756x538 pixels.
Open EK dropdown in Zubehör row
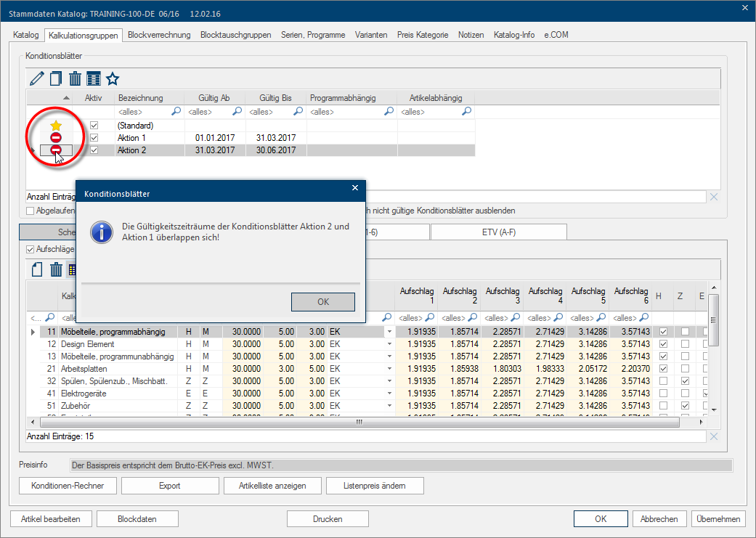[x=389, y=406]
